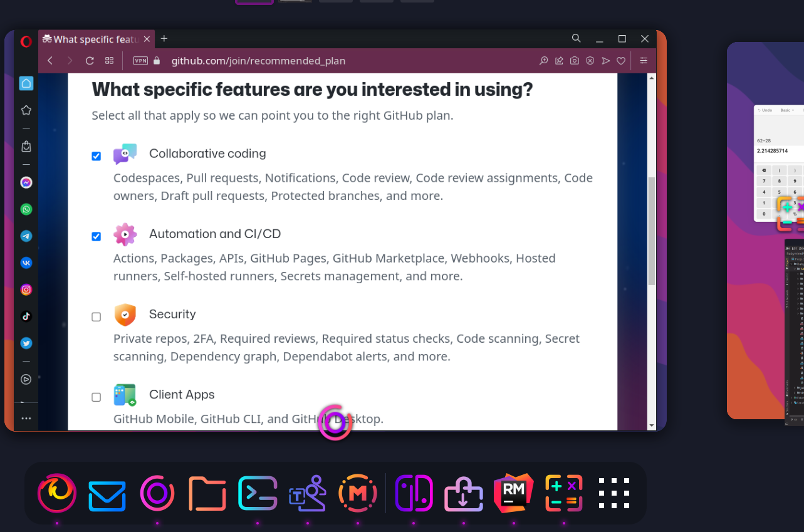Open a new tab with plus button
This screenshot has width=804, height=532.
[x=164, y=39]
